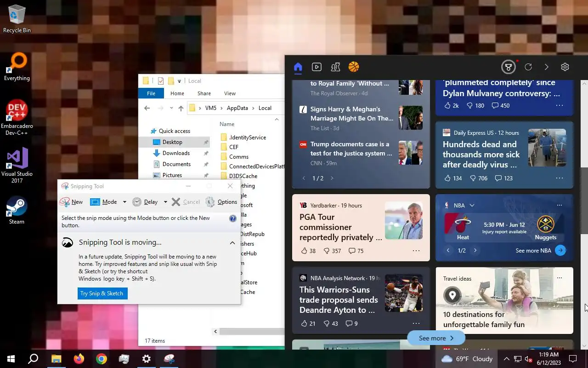Open Snipping Tool Options
588x368 pixels.
click(x=221, y=201)
